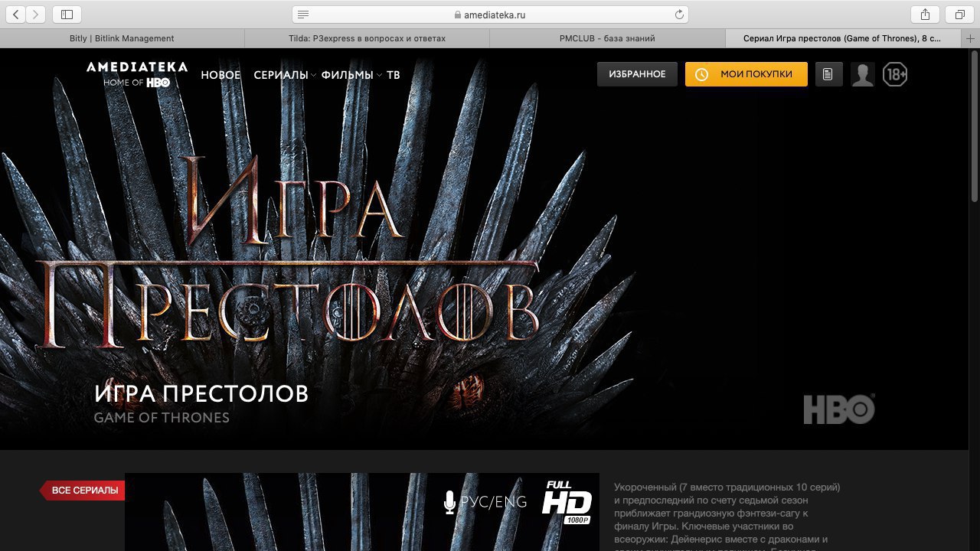Open МОИ ПОКУПКИ

(746, 74)
